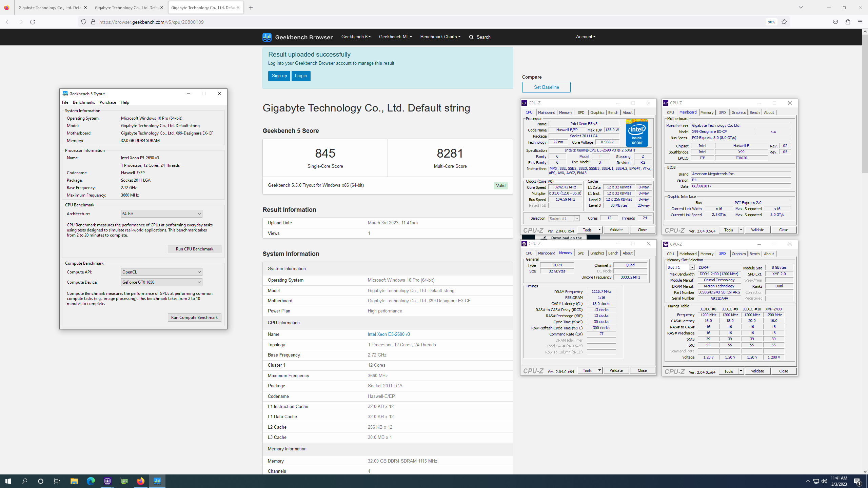Open the Firefox hamburger menu
Image resolution: width=868 pixels, height=488 pixels.
coord(860,22)
